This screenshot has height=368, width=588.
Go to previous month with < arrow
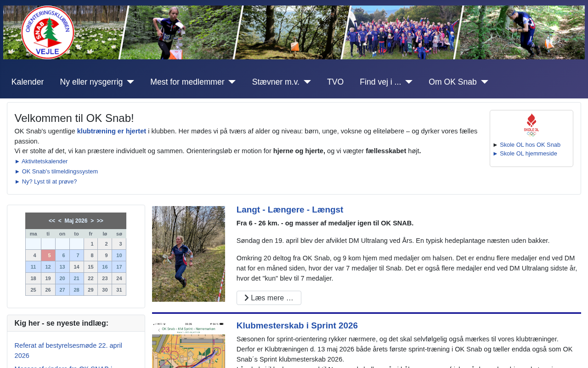coord(60,221)
